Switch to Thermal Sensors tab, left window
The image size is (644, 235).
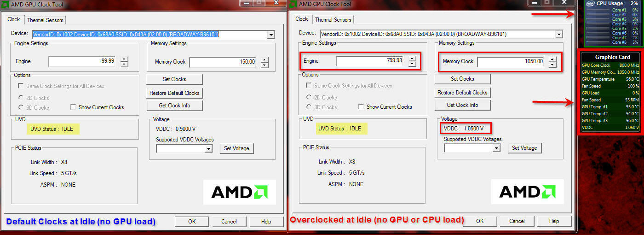click(46, 20)
